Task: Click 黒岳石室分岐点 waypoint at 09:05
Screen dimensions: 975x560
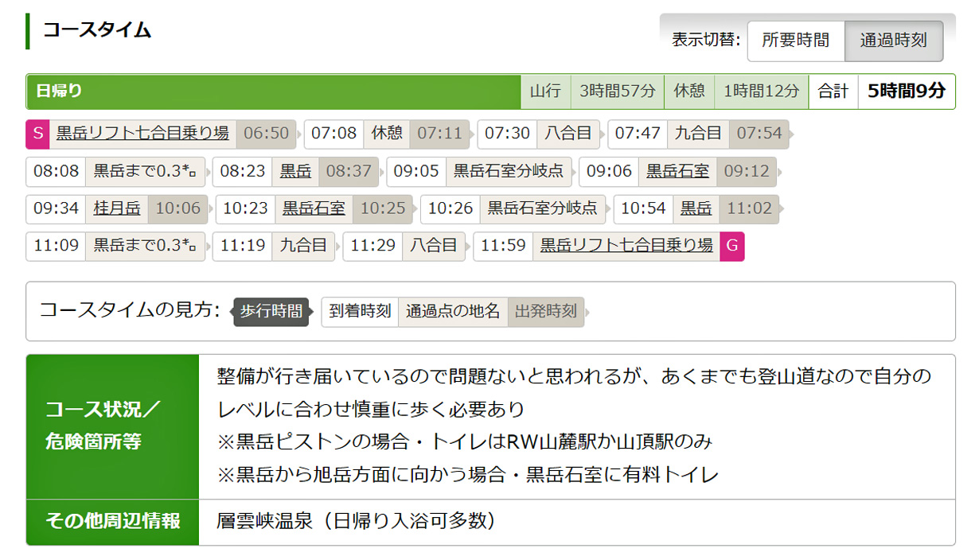Action: pyautogui.click(x=508, y=171)
